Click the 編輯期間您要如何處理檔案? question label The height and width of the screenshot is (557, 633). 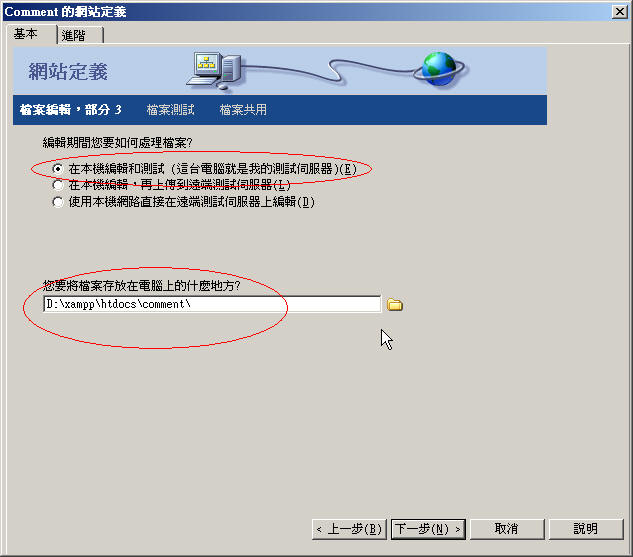[117, 142]
